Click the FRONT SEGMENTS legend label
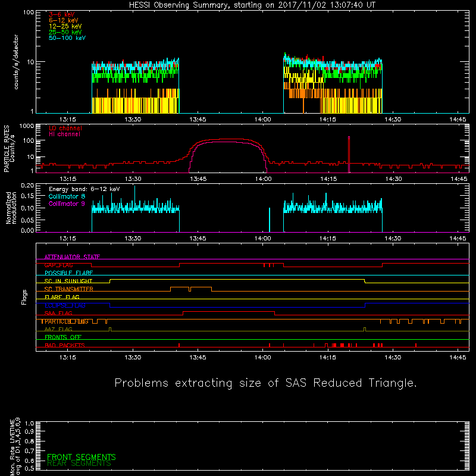 click(x=82, y=457)
